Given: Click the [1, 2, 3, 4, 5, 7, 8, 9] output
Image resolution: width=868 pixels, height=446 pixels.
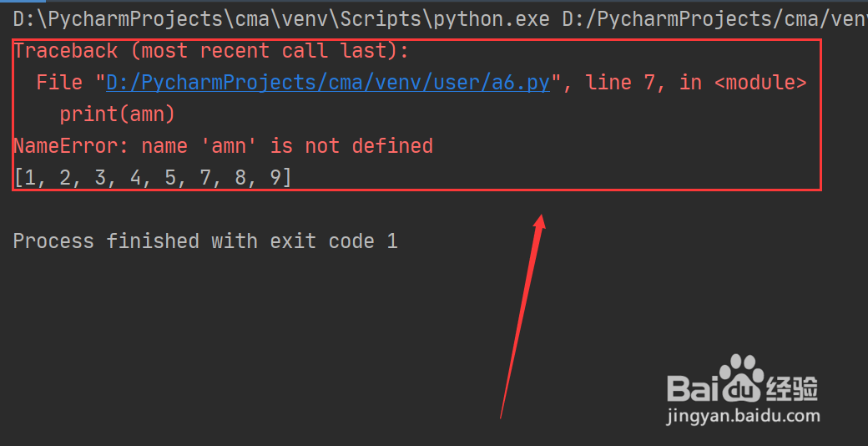Looking at the screenshot, I should coord(152,178).
